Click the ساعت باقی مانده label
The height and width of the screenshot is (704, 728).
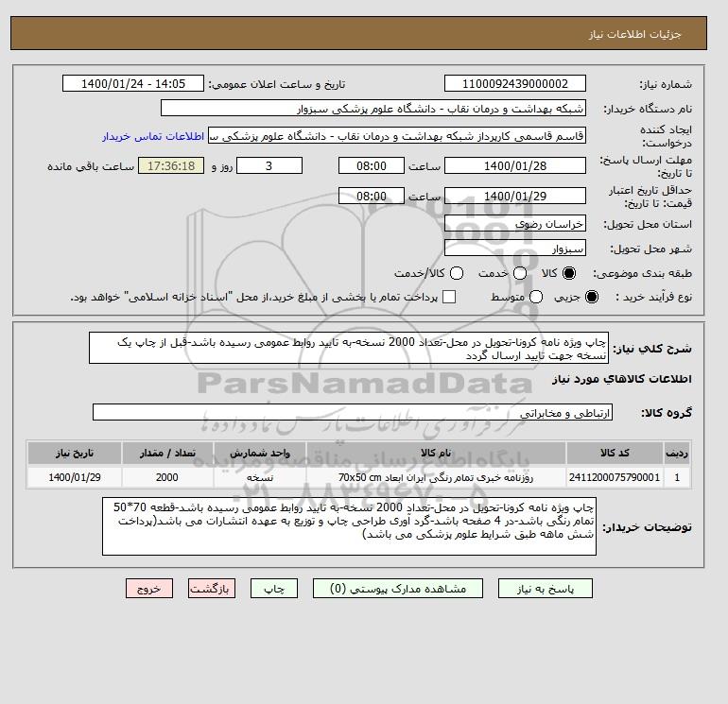click(x=91, y=166)
